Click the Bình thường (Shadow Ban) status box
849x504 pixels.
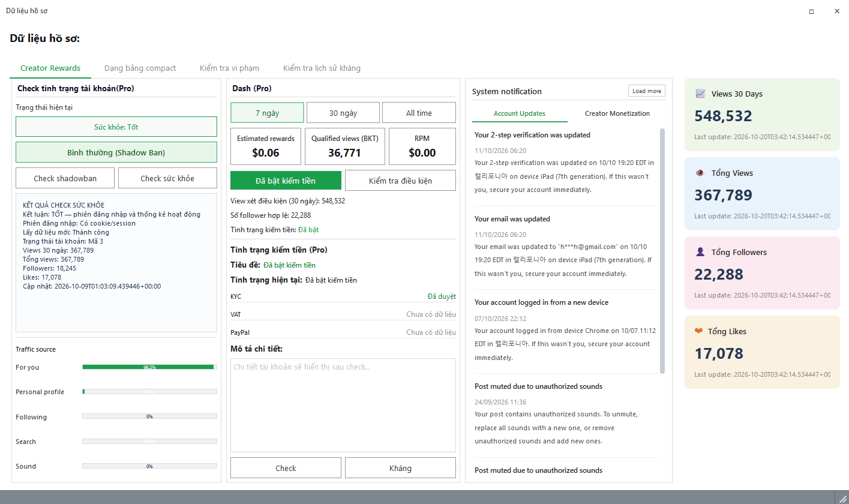(x=116, y=152)
